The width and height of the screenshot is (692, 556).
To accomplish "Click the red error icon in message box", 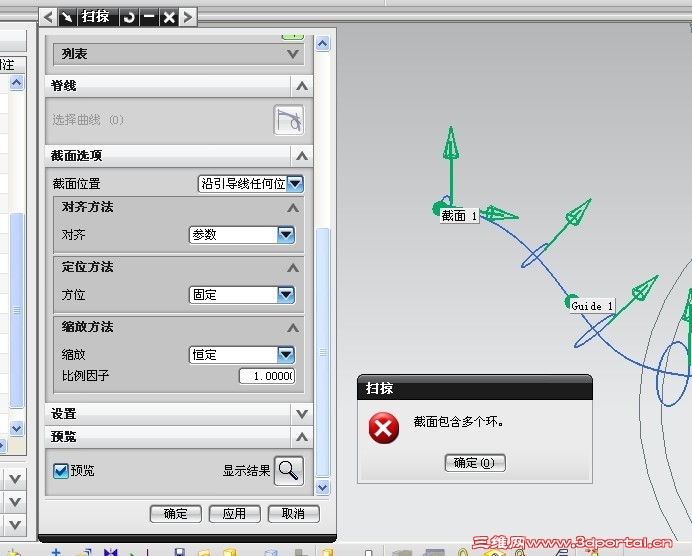I will pyautogui.click(x=384, y=428).
